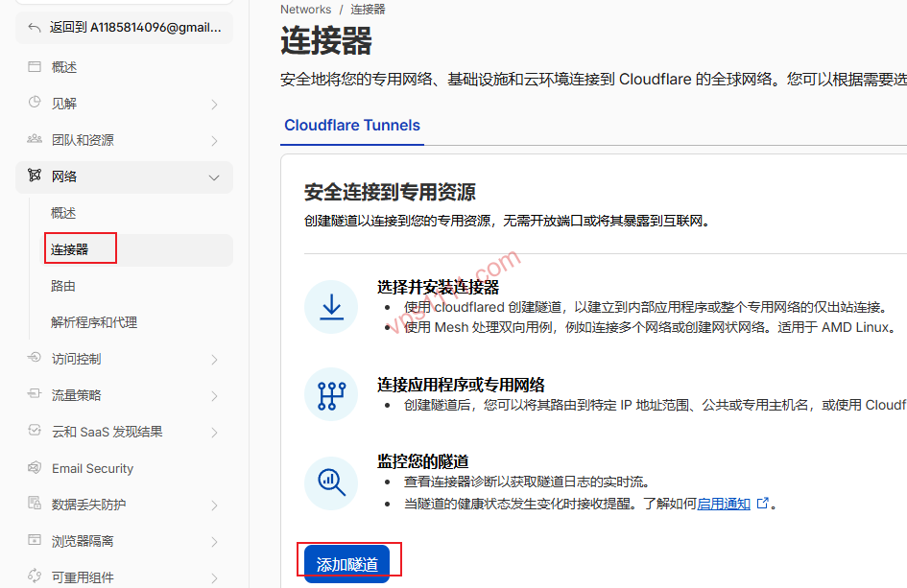Viewport: 907px width, 588px height.
Task: Expand the 云和 SaaS 发现结果 chevron
Action: point(214,433)
